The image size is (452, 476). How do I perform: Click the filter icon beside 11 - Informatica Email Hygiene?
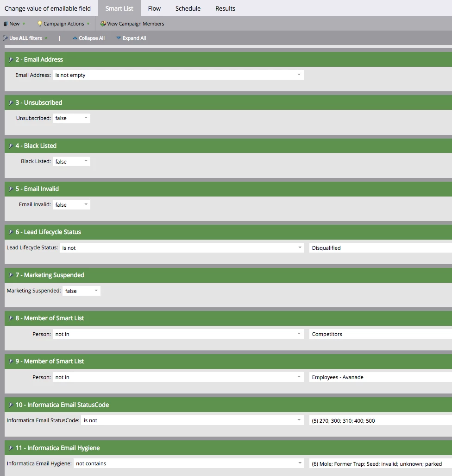11,448
